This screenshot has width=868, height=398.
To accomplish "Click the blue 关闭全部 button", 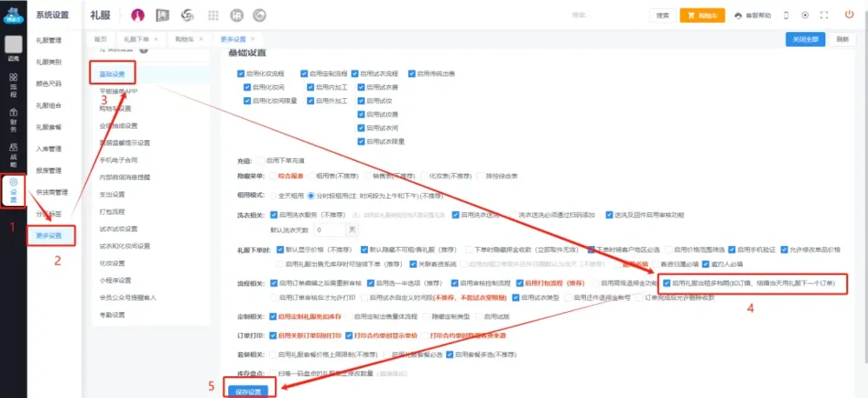I will [803, 39].
